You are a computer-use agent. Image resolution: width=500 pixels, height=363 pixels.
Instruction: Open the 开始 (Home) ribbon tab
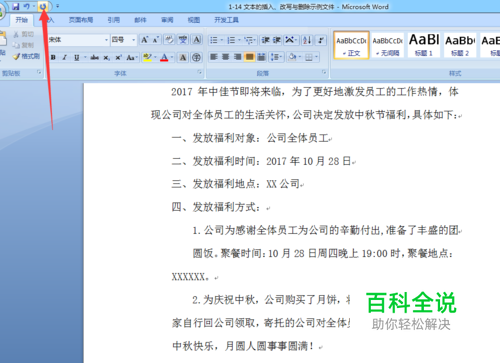[22, 20]
